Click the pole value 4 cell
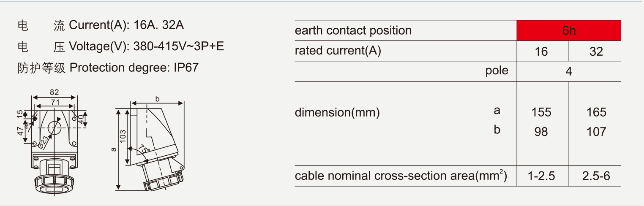 (x=568, y=72)
